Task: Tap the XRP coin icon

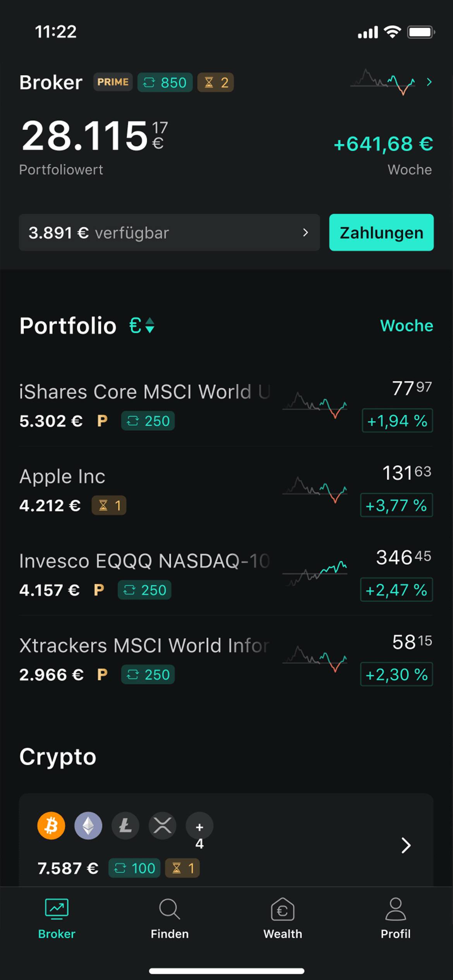Action: click(163, 825)
